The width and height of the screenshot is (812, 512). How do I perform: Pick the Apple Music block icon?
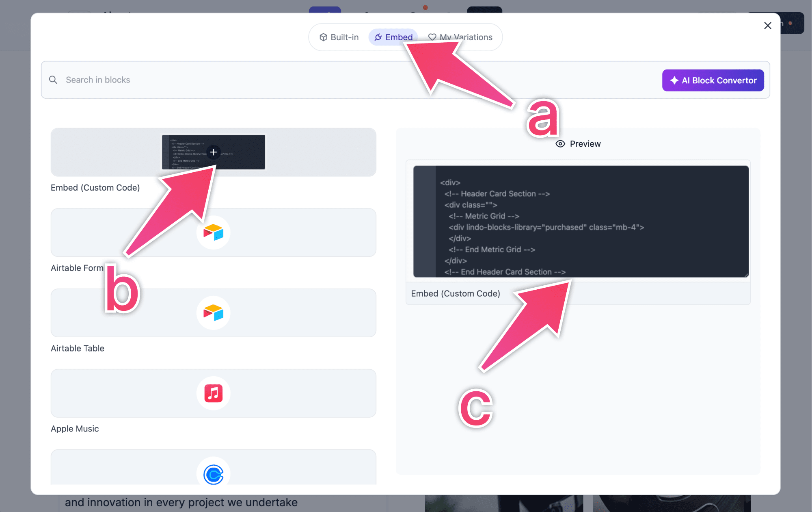coord(214,393)
